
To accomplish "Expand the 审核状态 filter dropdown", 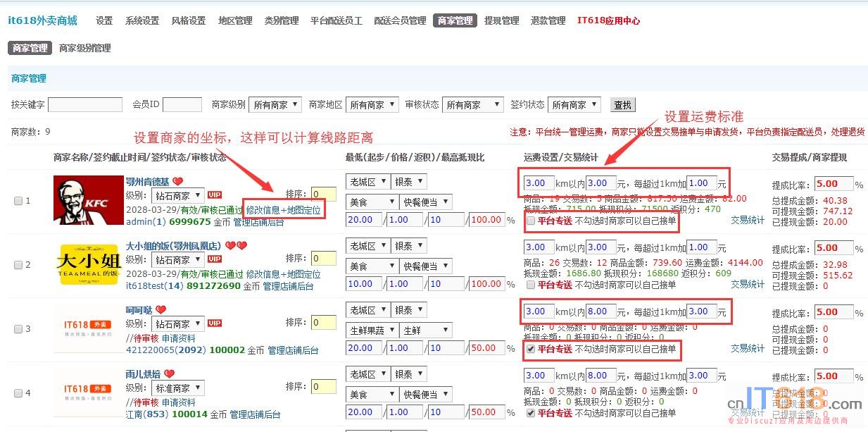I will pyautogui.click(x=473, y=105).
